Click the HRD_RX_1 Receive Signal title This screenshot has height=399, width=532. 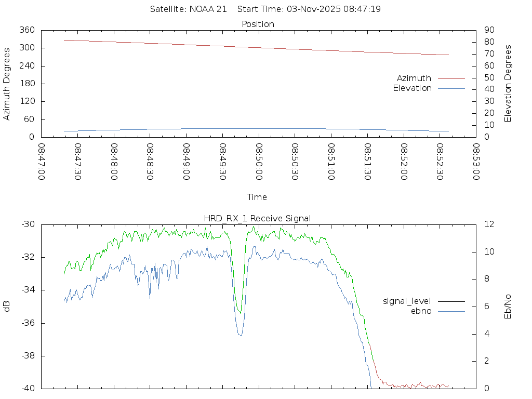coord(258,218)
